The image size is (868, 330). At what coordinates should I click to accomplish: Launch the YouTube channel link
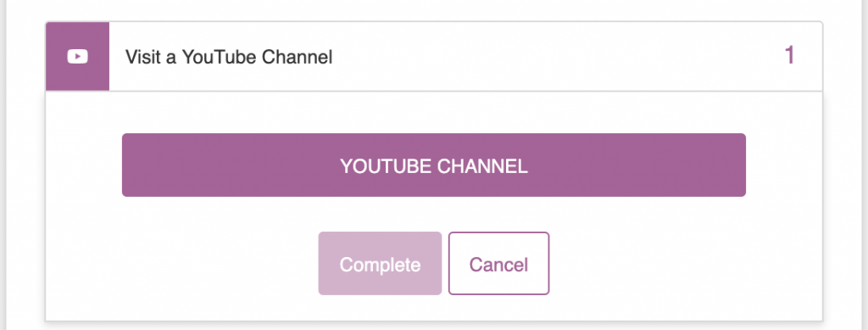click(x=433, y=165)
